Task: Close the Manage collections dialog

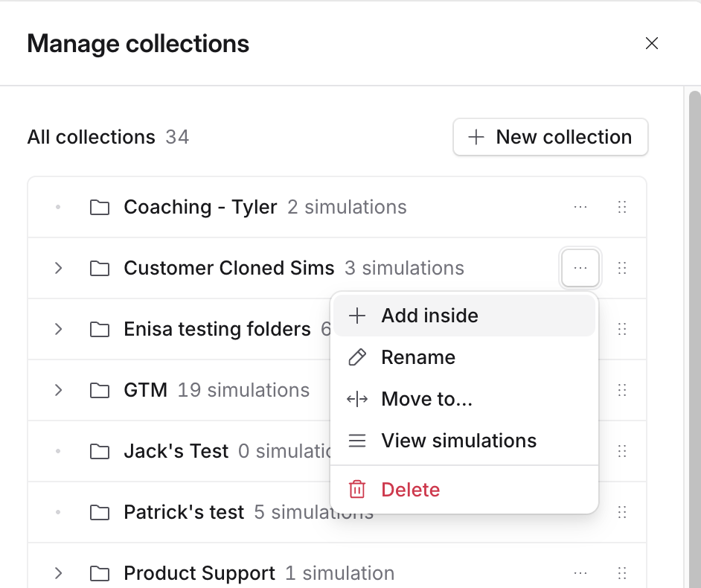Action: pos(652,43)
